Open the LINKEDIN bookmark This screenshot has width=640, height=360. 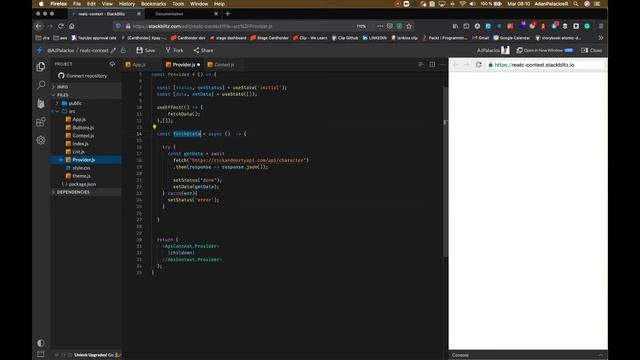[374, 38]
